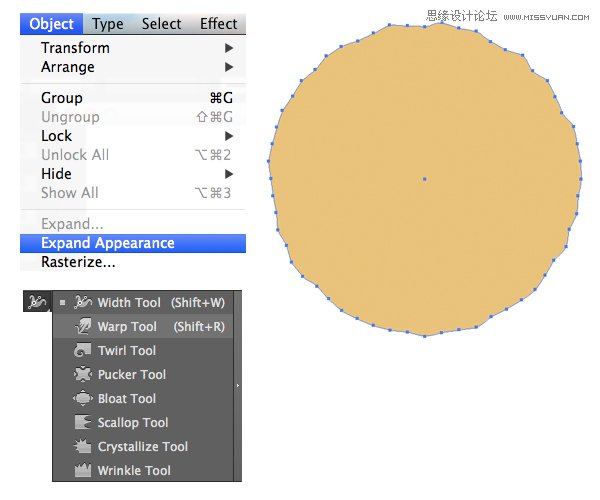Choose the Scallop Tool icon

click(x=83, y=422)
